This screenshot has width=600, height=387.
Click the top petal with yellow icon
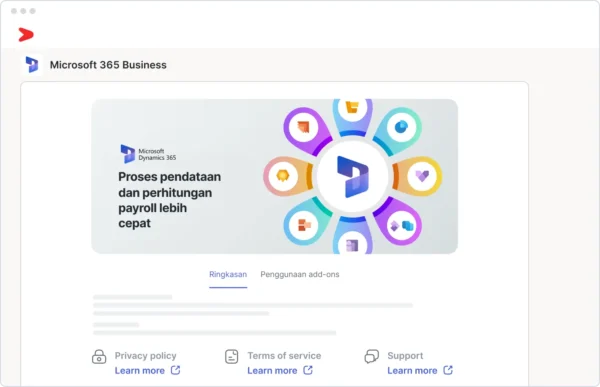[352, 107]
